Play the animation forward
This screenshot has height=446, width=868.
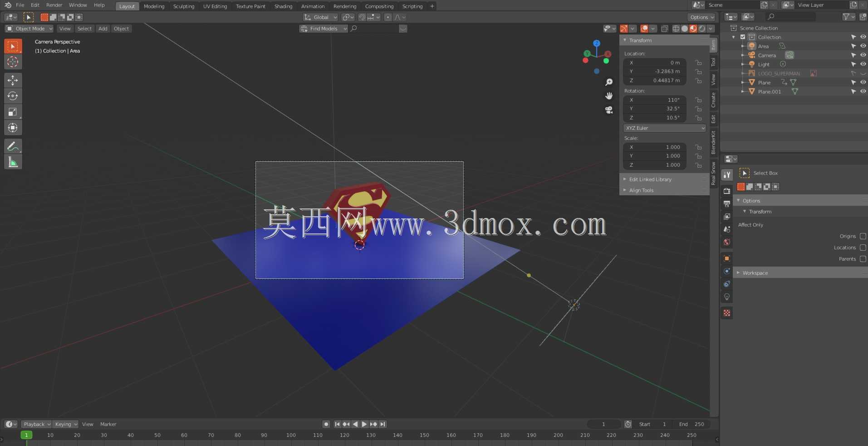click(364, 424)
